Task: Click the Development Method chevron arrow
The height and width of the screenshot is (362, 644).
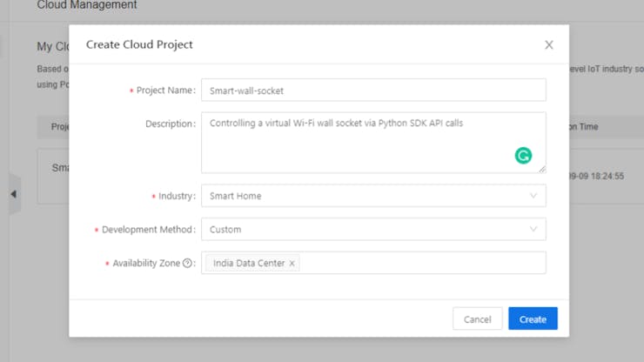Action: pyautogui.click(x=533, y=230)
